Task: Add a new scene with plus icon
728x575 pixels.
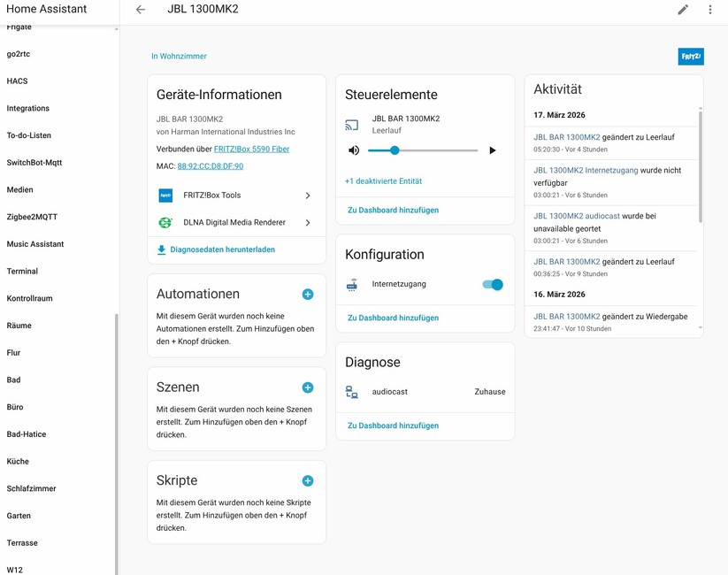Action: click(x=308, y=387)
